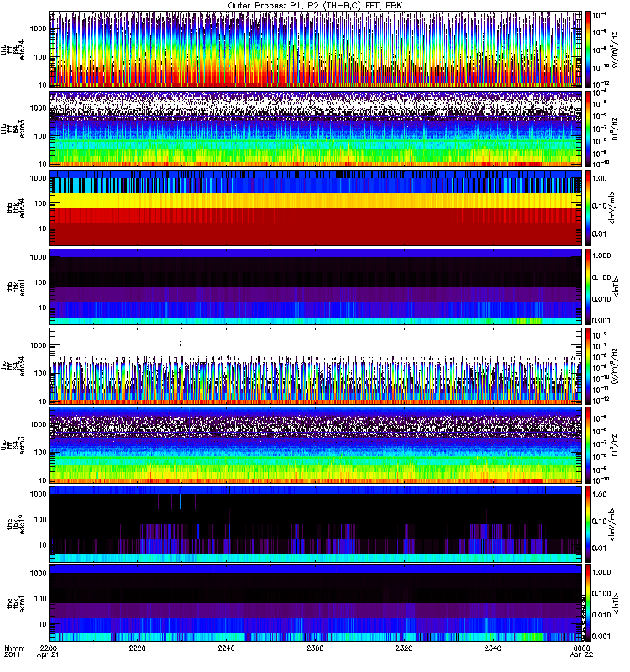
Task: Click the bottom thc fbk scm1 panel
Action: coord(316,603)
